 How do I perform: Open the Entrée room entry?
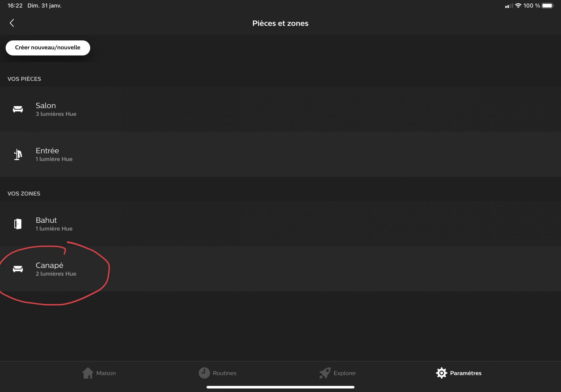pos(280,154)
